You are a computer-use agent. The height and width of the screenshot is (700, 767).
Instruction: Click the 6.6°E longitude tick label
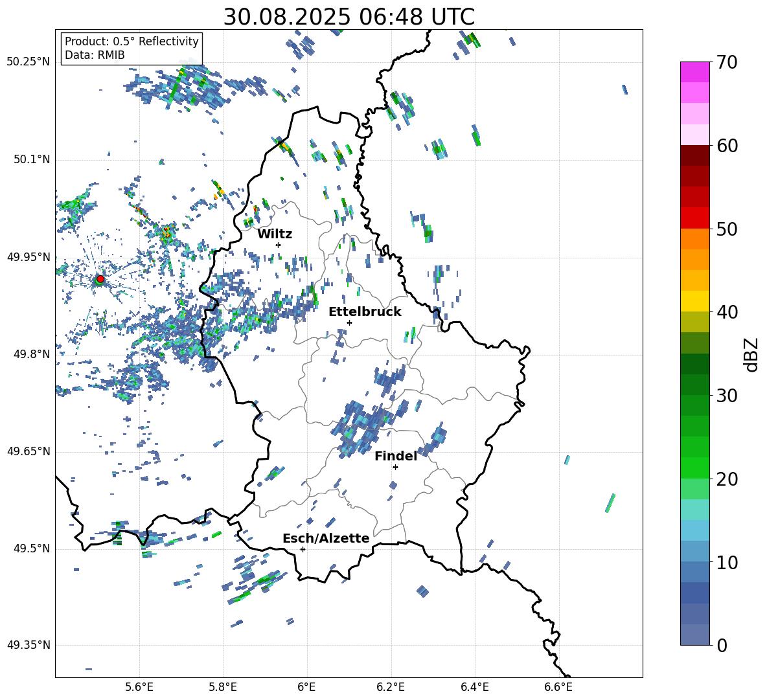point(558,687)
